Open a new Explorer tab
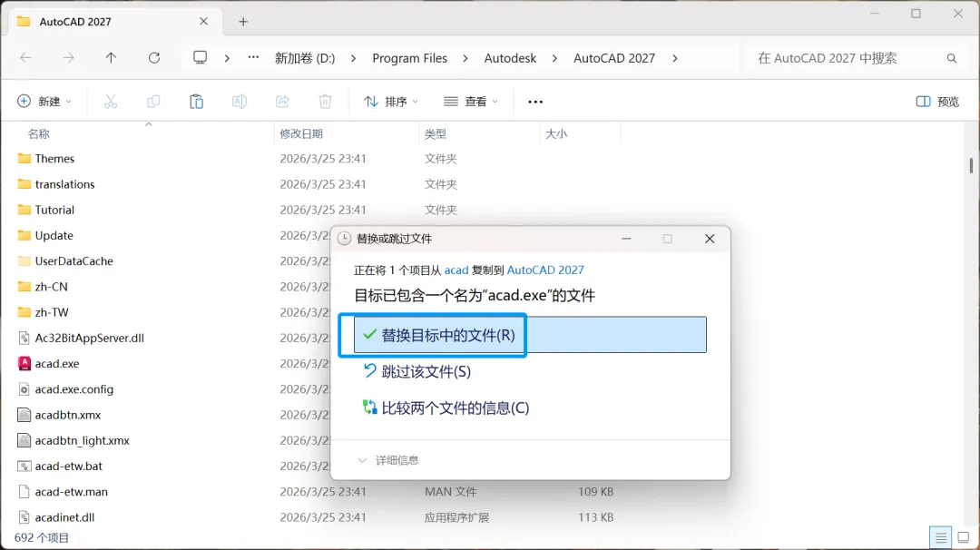 click(243, 22)
